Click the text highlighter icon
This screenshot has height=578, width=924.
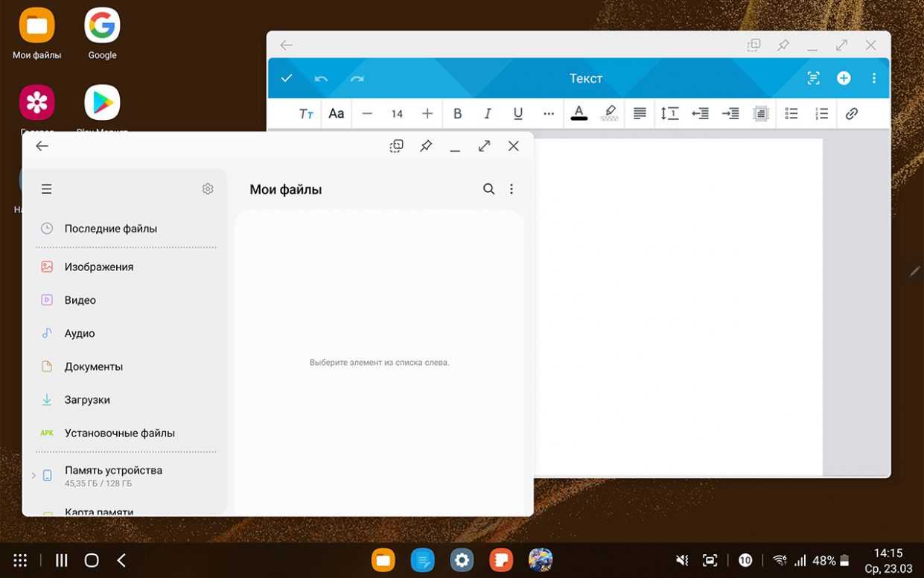(609, 114)
